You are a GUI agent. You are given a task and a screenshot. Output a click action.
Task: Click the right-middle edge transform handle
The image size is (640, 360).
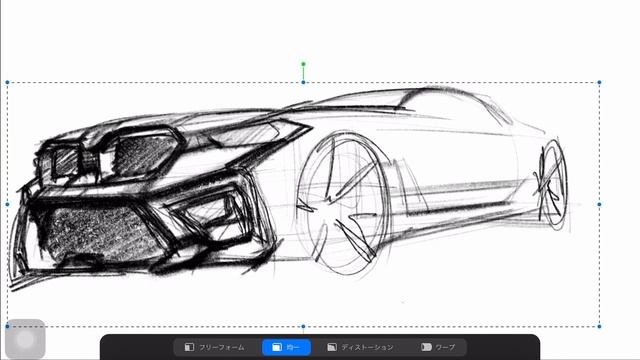point(599,204)
